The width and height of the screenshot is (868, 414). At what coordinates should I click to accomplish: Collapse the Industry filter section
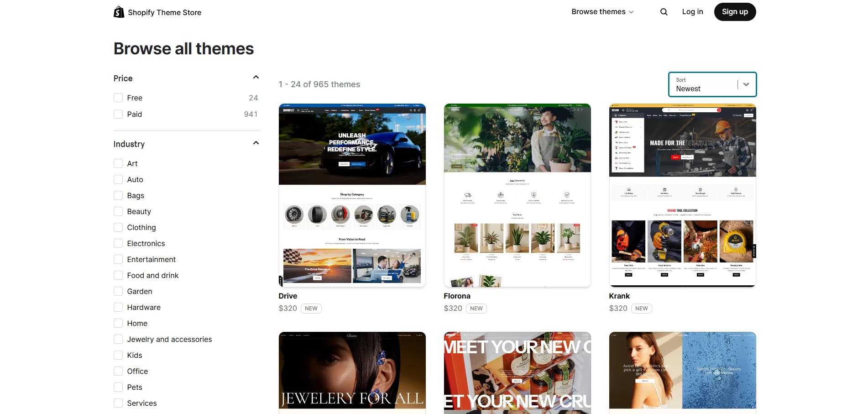(256, 143)
